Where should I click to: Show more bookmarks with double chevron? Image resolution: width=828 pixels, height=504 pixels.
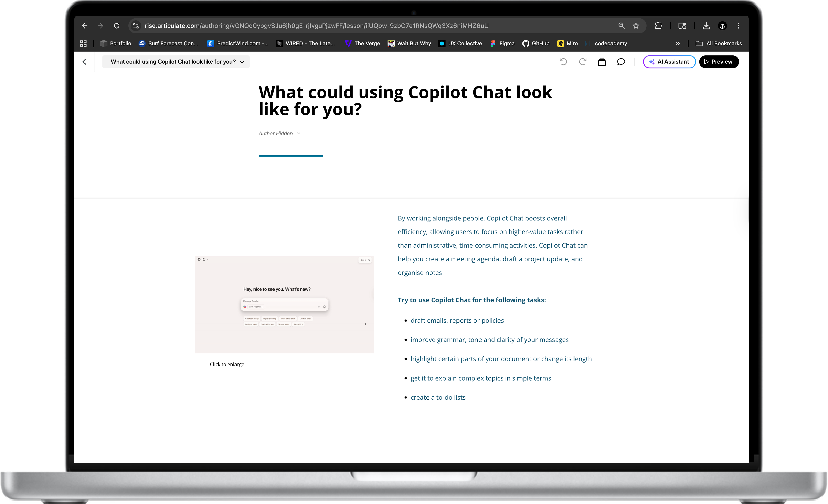coord(678,44)
